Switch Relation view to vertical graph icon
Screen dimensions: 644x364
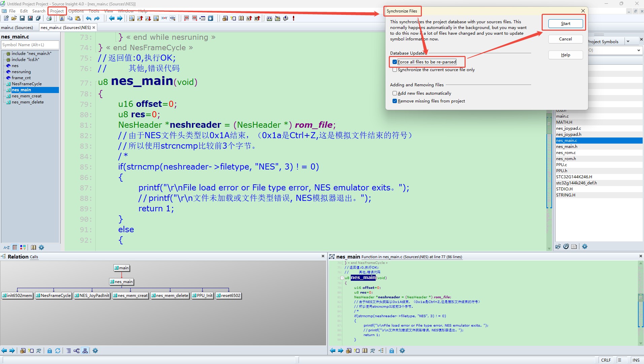click(85, 351)
